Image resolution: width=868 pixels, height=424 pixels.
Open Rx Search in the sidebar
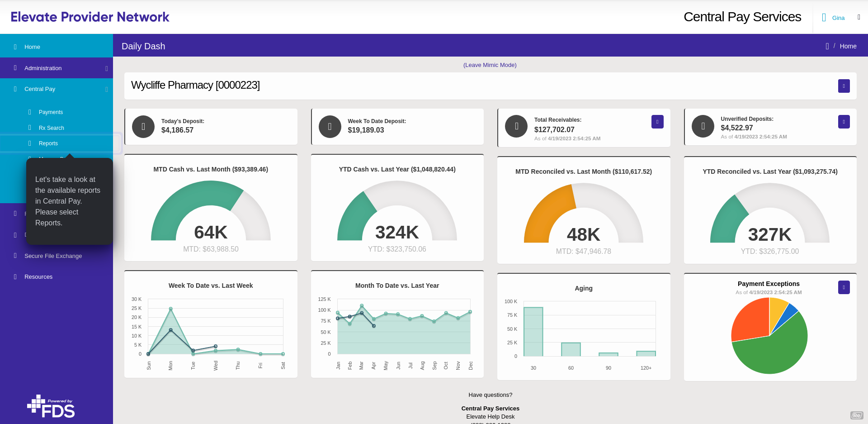(x=51, y=128)
